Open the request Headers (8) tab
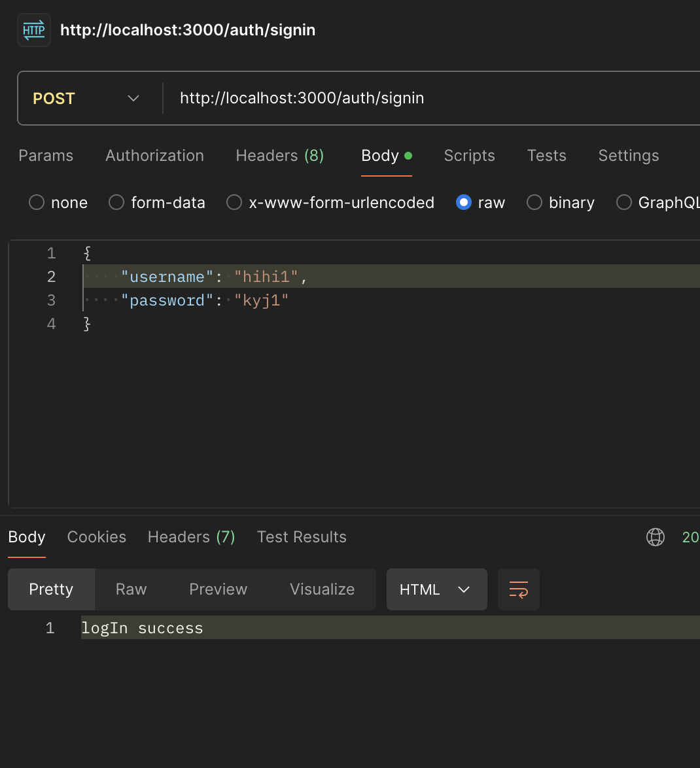This screenshot has width=700, height=768. [x=280, y=156]
